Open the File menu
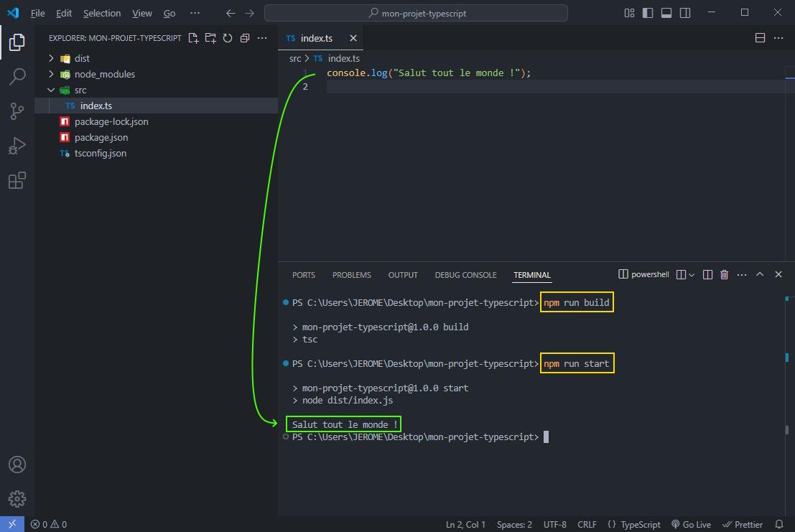 coord(37,13)
